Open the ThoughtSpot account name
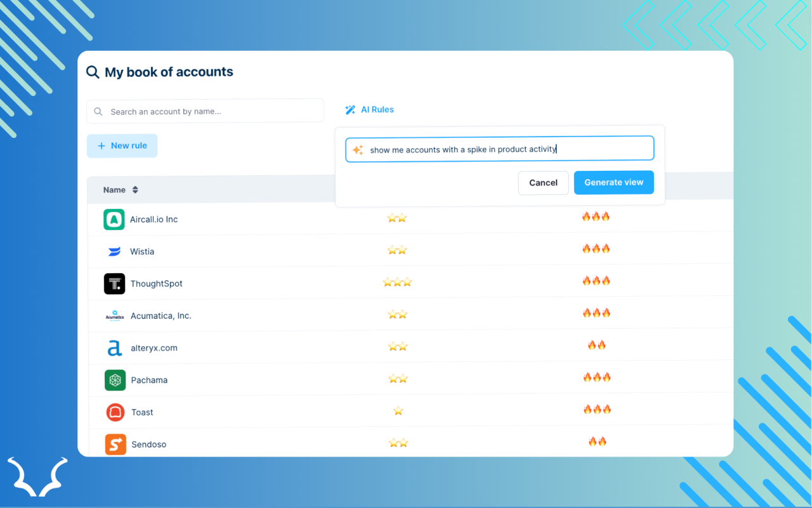The image size is (812, 508). tap(157, 284)
